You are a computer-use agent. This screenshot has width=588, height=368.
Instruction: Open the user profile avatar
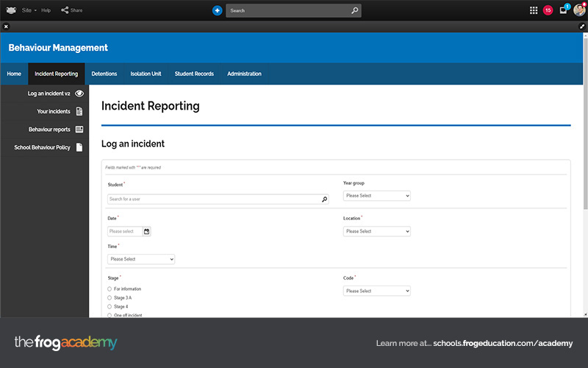point(579,10)
